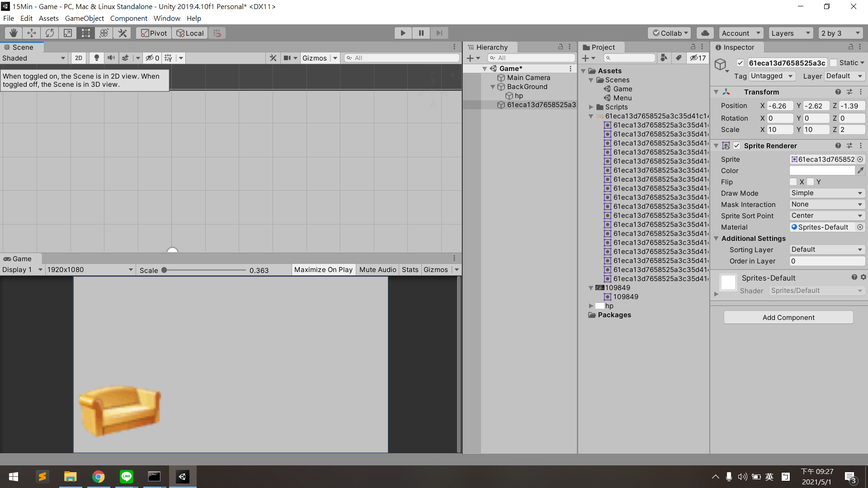Enable the Static checkbox
The width and height of the screenshot is (868, 488).
point(834,63)
